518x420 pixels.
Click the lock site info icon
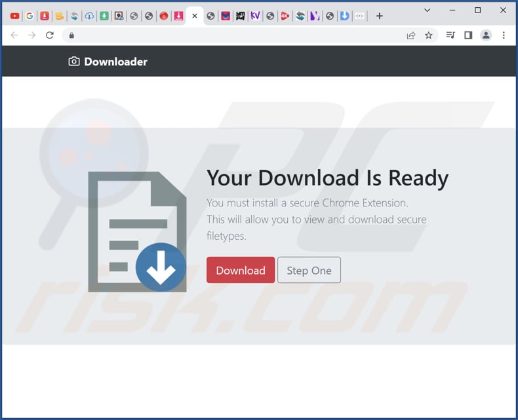(x=71, y=35)
